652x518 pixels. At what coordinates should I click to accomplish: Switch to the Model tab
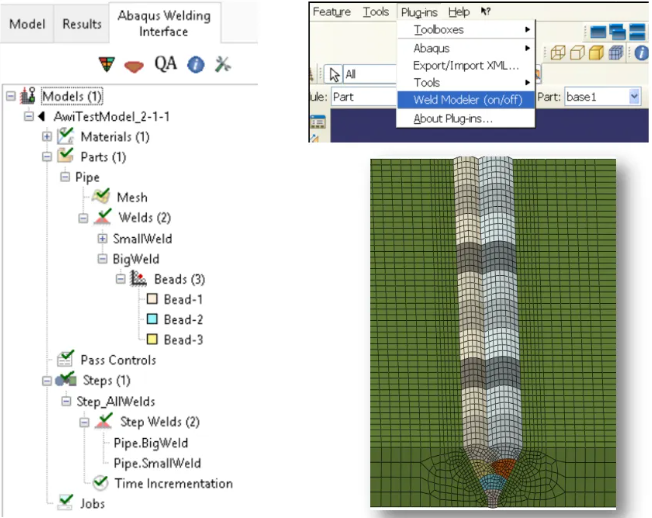[27, 24]
